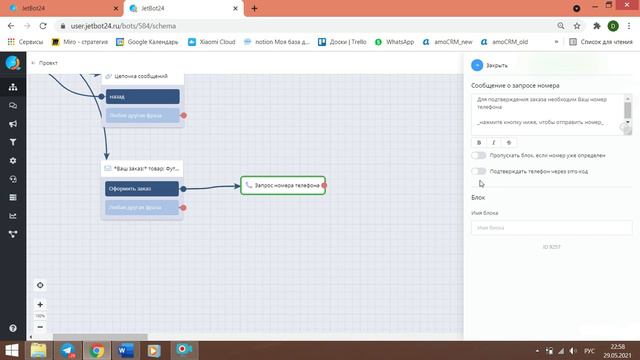Open File Explorer from the taskbar
The image size is (640, 360).
coord(39,351)
